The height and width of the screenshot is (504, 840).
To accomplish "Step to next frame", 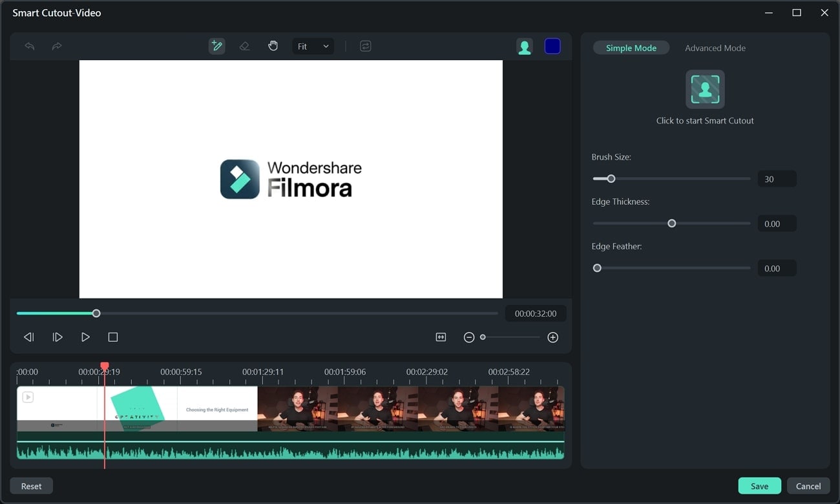I will 58,337.
